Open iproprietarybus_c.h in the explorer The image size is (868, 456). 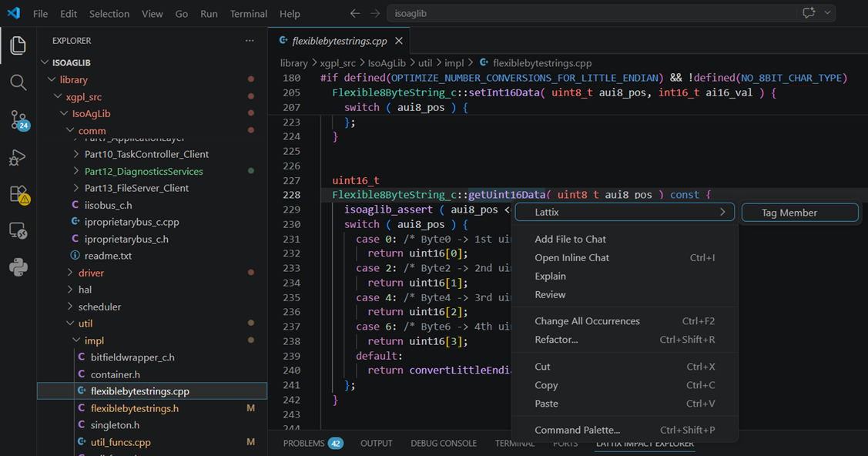click(x=152, y=239)
